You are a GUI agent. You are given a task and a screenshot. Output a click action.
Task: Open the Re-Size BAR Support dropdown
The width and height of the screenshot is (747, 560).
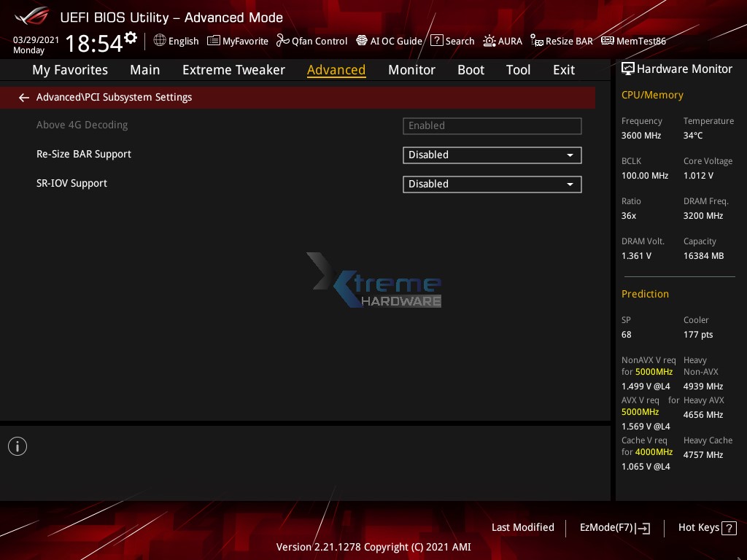492,155
